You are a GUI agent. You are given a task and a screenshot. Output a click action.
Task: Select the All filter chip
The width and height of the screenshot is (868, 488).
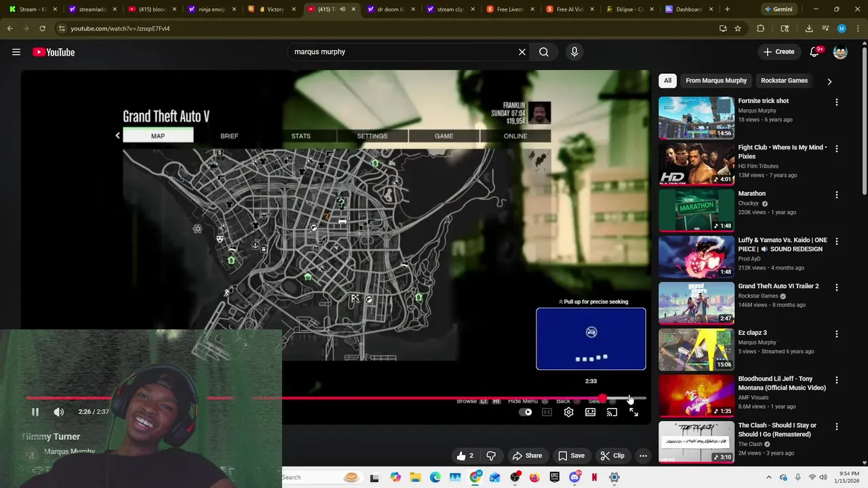coord(667,81)
